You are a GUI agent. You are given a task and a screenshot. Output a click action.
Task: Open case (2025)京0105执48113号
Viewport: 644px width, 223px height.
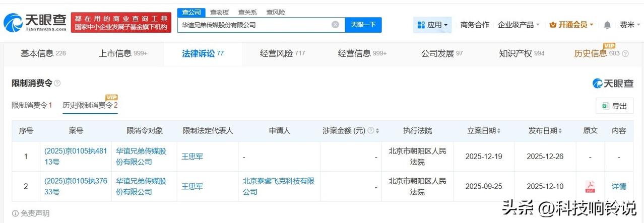click(76, 156)
